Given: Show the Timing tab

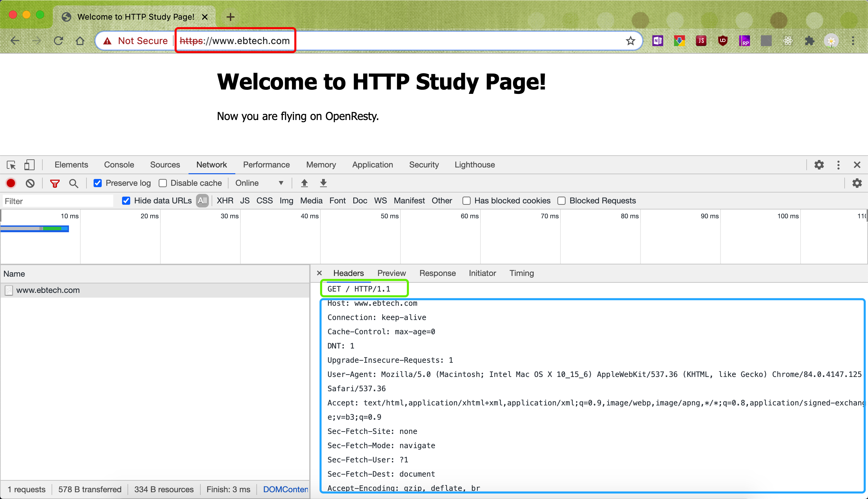Looking at the screenshot, I should pos(521,273).
